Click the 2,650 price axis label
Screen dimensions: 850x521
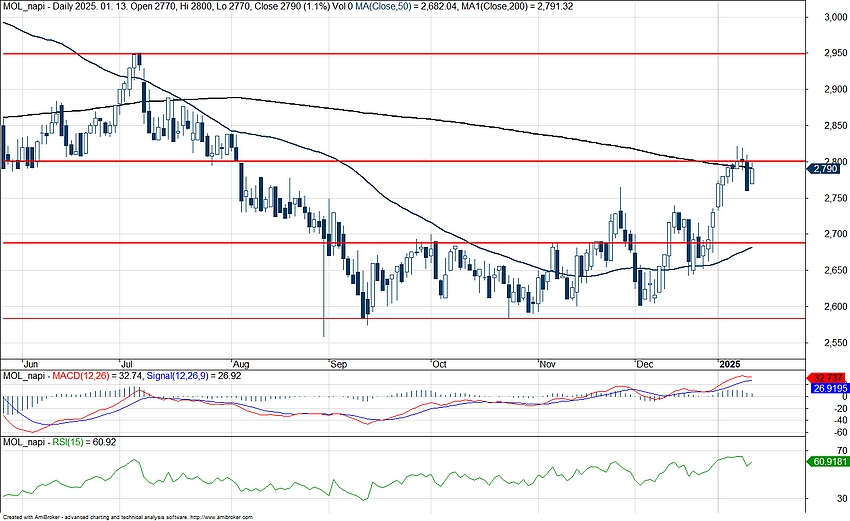(x=834, y=270)
